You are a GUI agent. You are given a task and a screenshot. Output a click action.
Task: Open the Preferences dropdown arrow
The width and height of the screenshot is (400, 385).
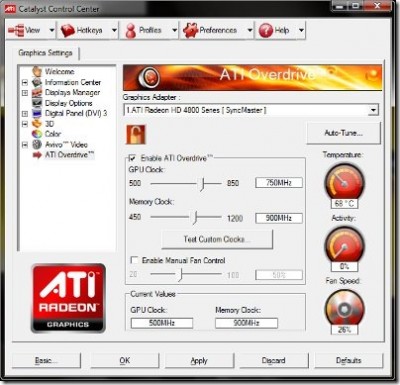(250, 30)
